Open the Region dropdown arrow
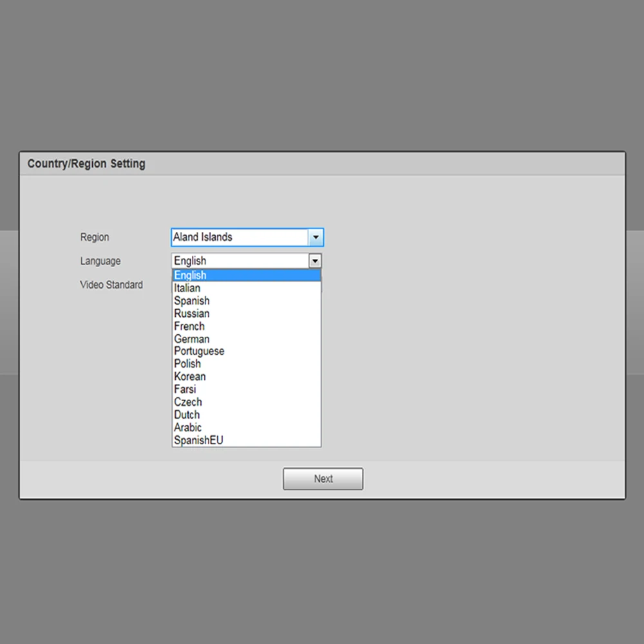Image resolution: width=644 pixels, height=644 pixels. click(x=316, y=238)
